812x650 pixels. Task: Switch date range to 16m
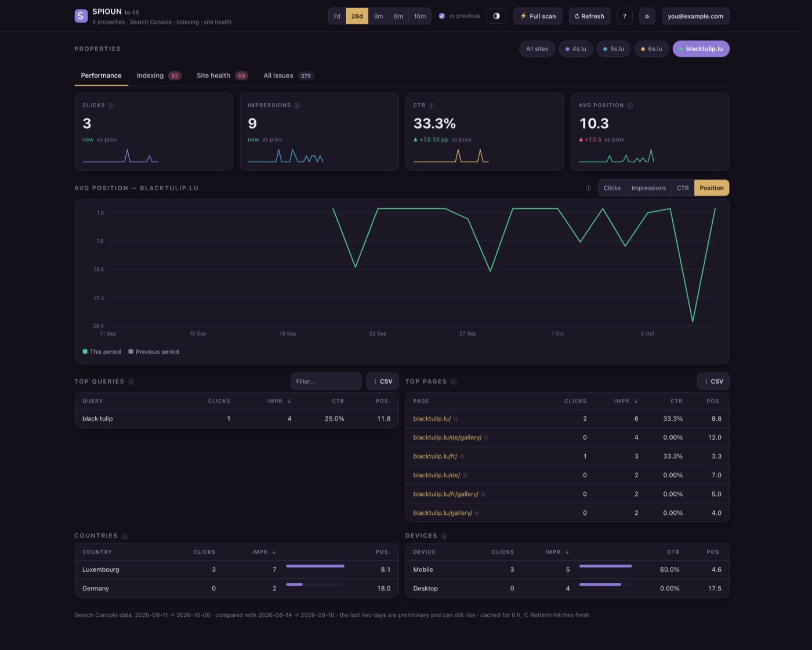[420, 16]
